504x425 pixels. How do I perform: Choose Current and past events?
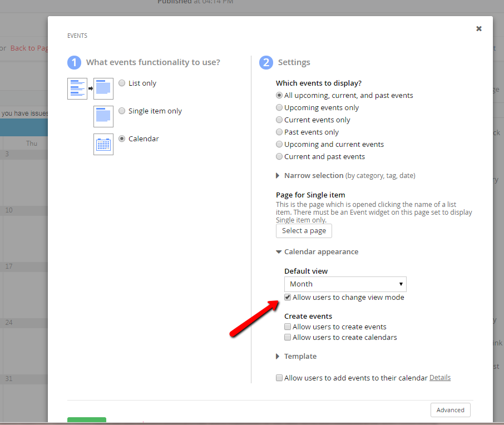[x=279, y=156]
